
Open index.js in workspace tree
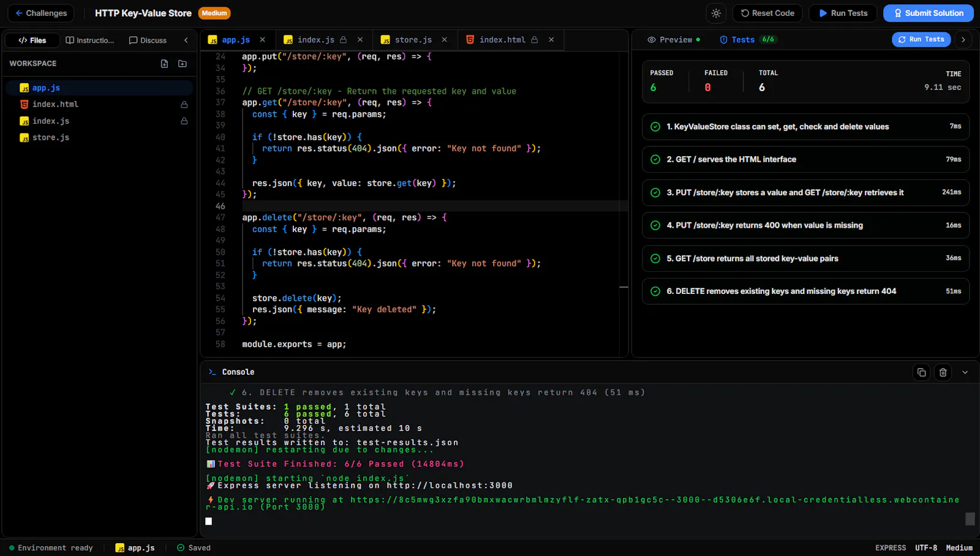[x=99, y=121]
